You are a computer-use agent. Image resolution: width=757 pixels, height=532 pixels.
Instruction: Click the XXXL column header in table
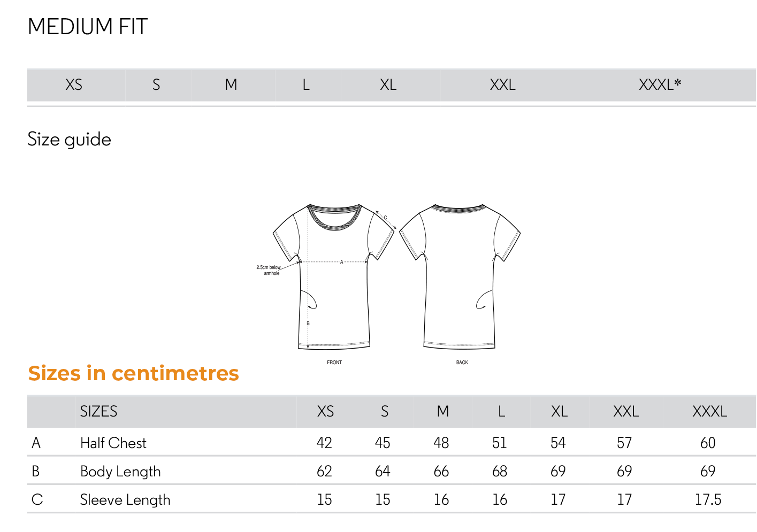pyautogui.click(x=710, y=411)
